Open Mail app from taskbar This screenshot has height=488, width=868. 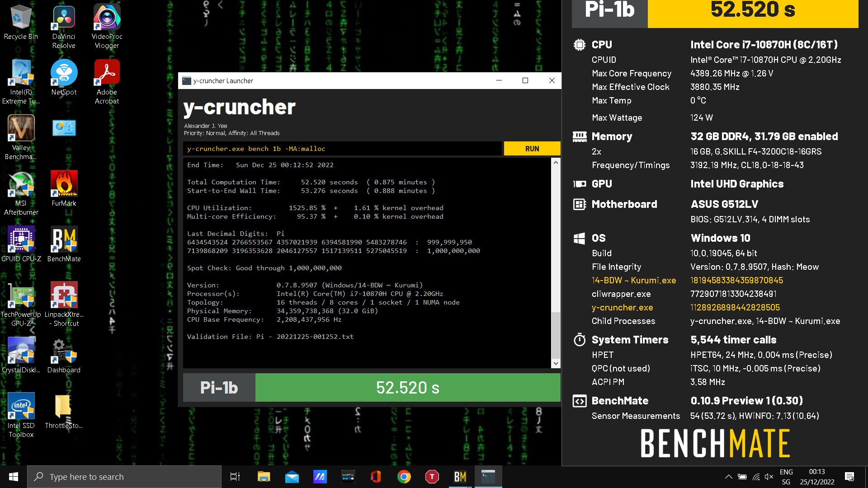292,477
